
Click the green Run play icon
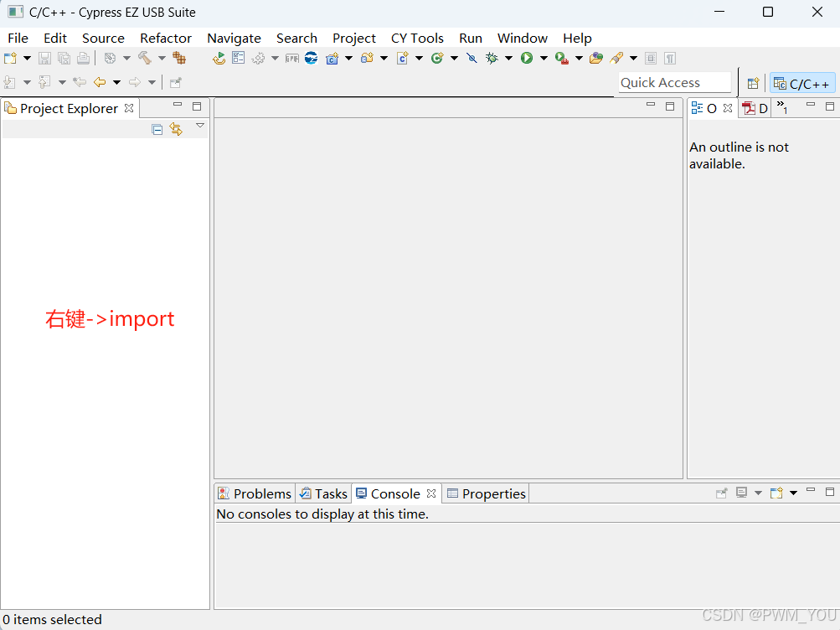click(527, 58)
